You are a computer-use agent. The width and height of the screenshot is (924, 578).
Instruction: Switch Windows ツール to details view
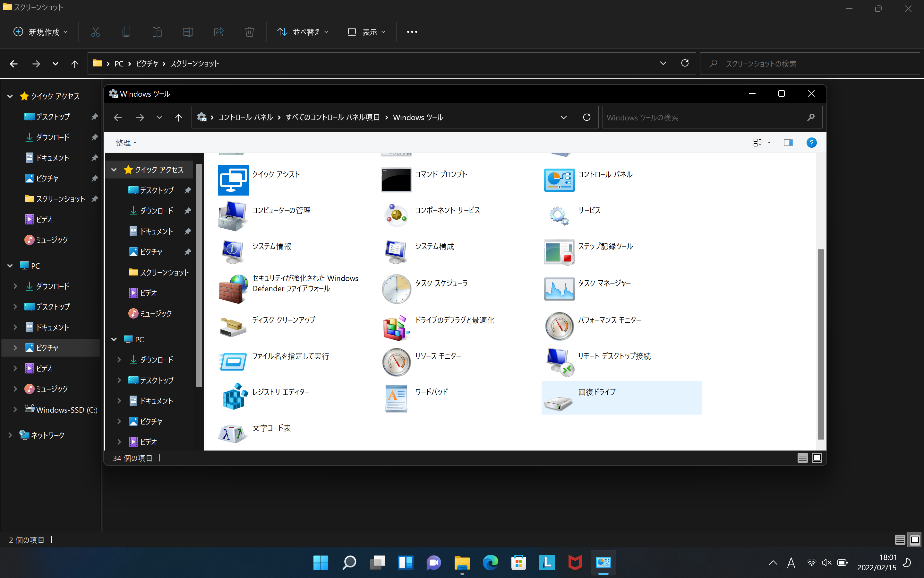[803, 458]
